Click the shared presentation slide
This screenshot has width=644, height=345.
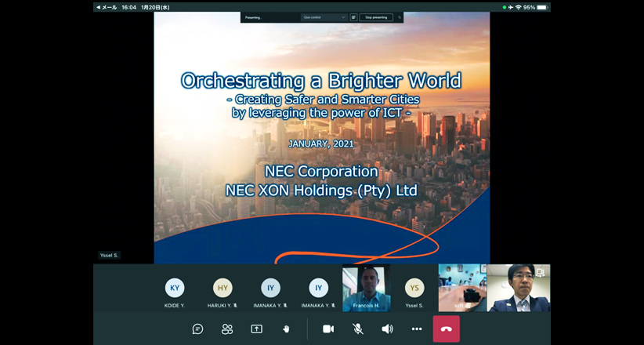(321, 138)
